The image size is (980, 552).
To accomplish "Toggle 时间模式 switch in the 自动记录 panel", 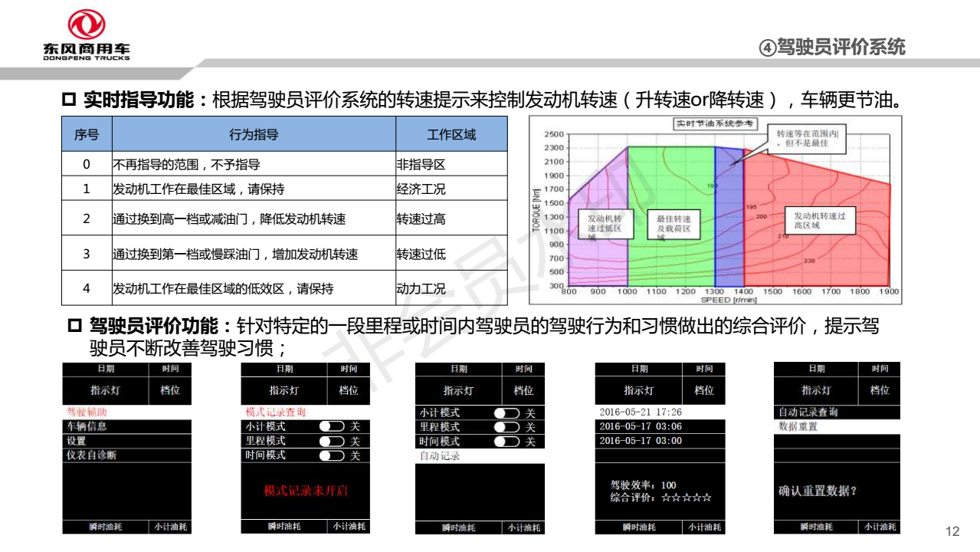I will click(x=506, y=442).
